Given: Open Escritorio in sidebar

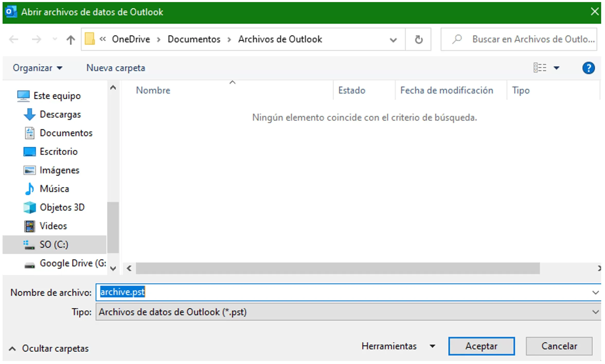Looking at the screenshot, I should point(59,151).
